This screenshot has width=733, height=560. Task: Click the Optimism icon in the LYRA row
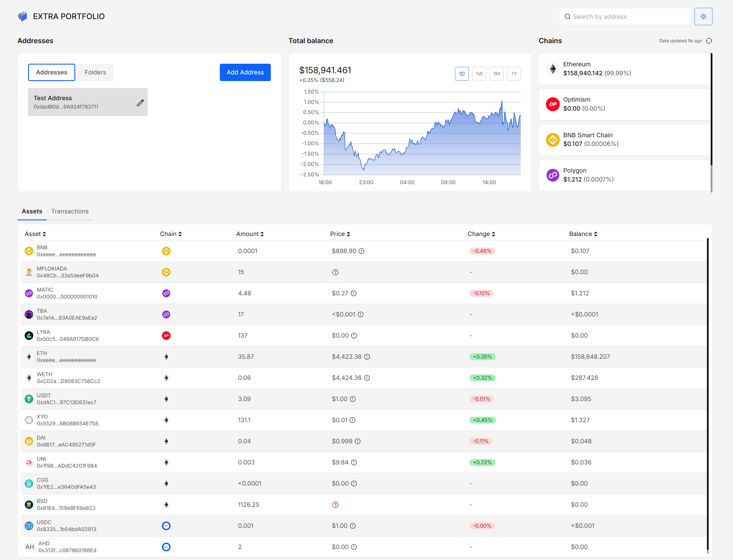click(166, 335)
